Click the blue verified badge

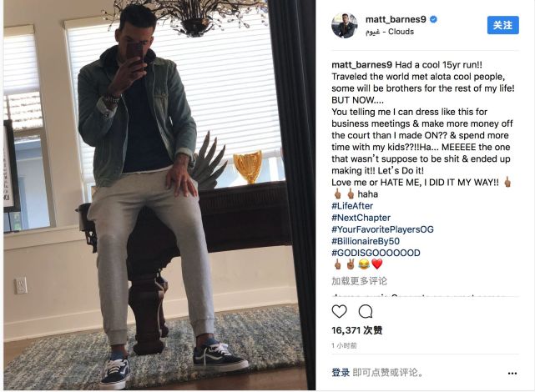click(433, 19)
